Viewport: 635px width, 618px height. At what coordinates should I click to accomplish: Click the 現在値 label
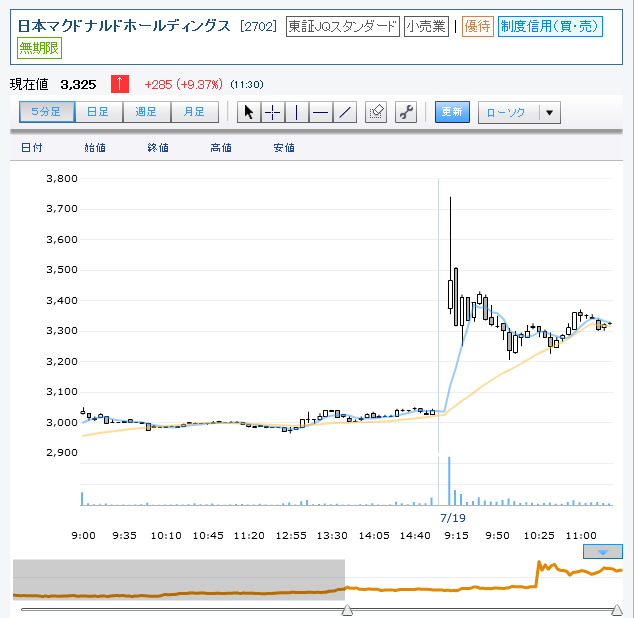pos(29,84)
